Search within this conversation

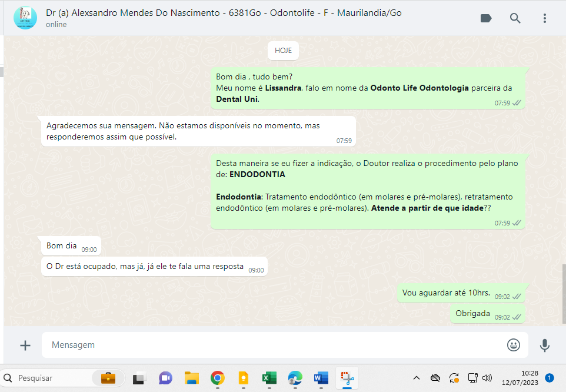point(515,18)
